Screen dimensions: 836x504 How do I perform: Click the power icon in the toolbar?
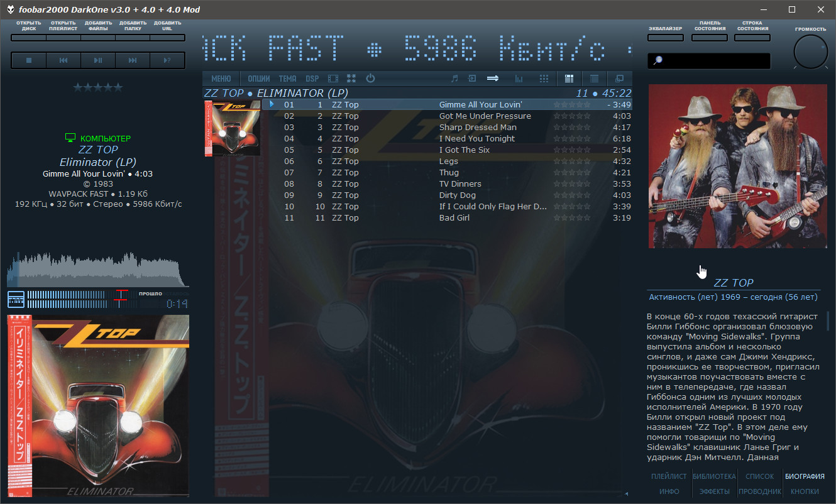[x=370, y=79]
